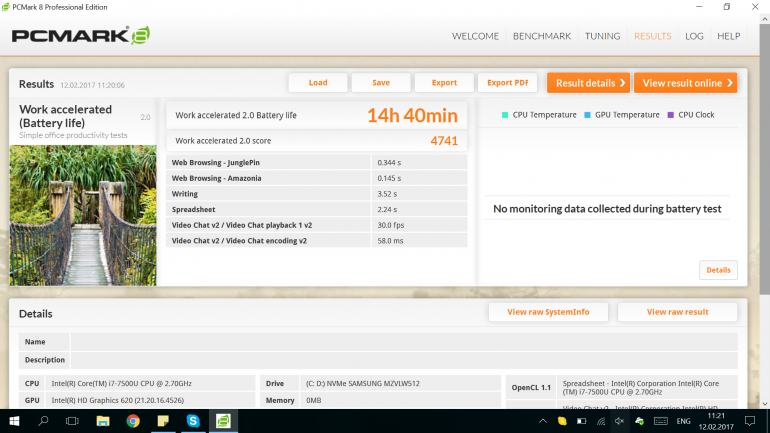Viewport: 770px width, 433px height.
Task: Select 'Web Browsing - JunglePin' row
Action: [x=317, y=162]
